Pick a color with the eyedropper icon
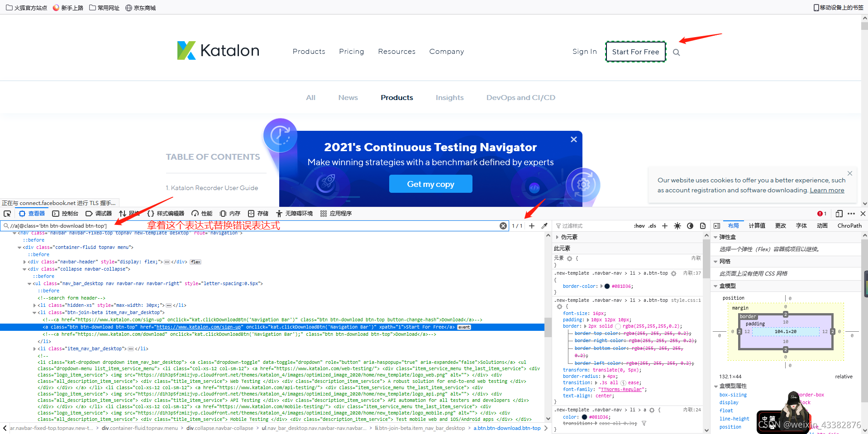 click(x=544, y=226)
